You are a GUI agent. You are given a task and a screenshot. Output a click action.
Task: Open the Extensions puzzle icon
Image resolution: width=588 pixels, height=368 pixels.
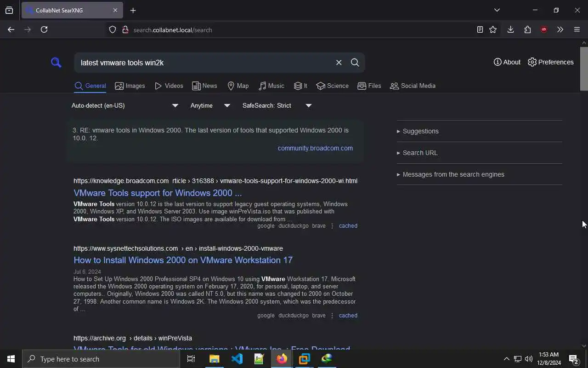tap(527, 29)
